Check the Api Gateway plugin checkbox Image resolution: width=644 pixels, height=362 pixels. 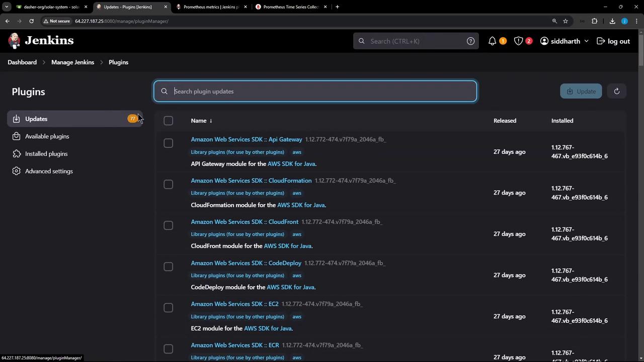point(168,143)
